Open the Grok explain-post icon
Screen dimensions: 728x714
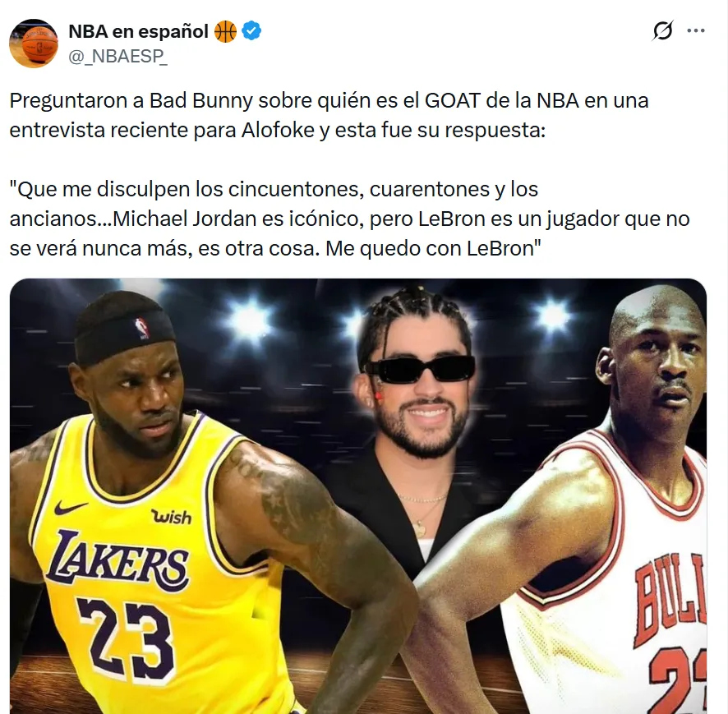click(x=662, y=30)
